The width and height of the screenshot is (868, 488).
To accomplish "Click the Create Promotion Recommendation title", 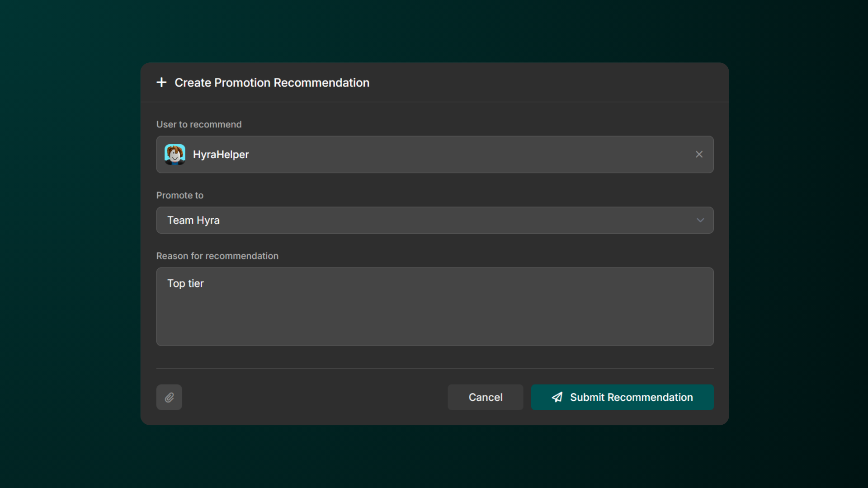I will pyautogui.click(x=272, y=83).
